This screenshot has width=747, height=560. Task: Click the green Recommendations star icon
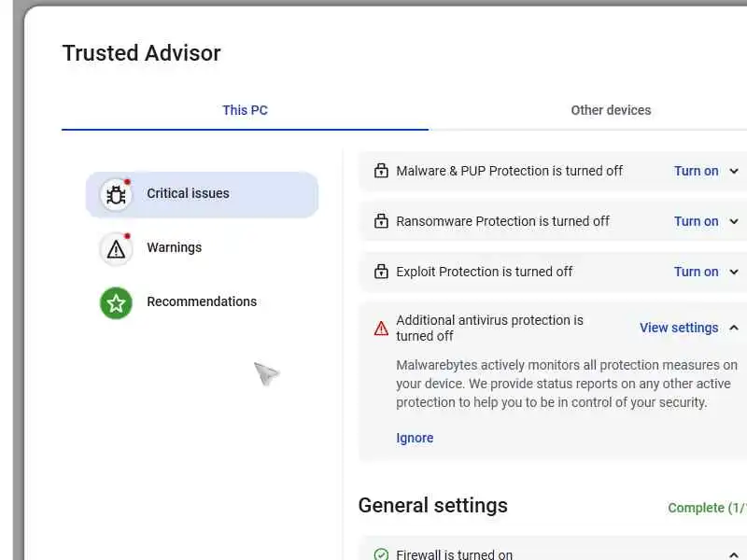point(116,302)
